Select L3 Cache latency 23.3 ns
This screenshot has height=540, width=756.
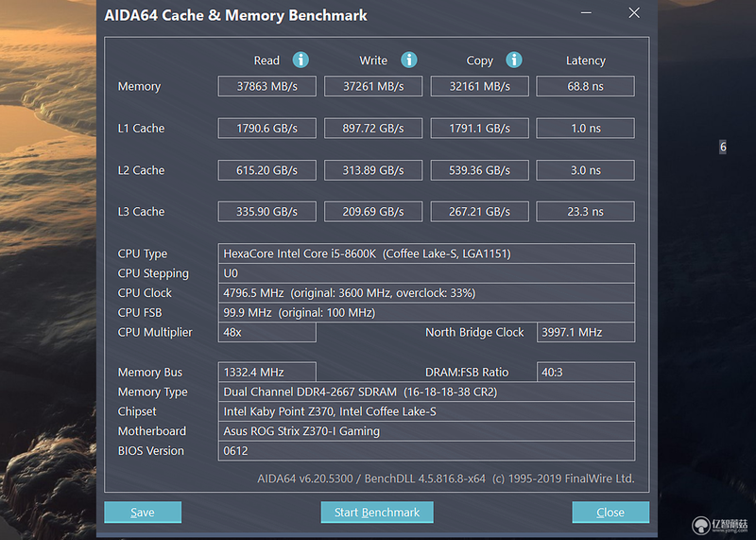pyautogui.click(x=585, y=212)
